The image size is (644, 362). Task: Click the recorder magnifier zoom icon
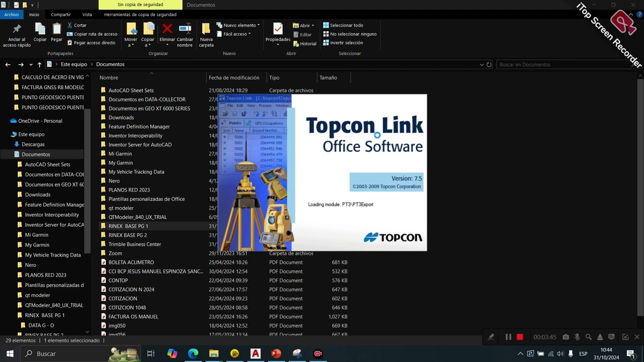tap(589, 337)
